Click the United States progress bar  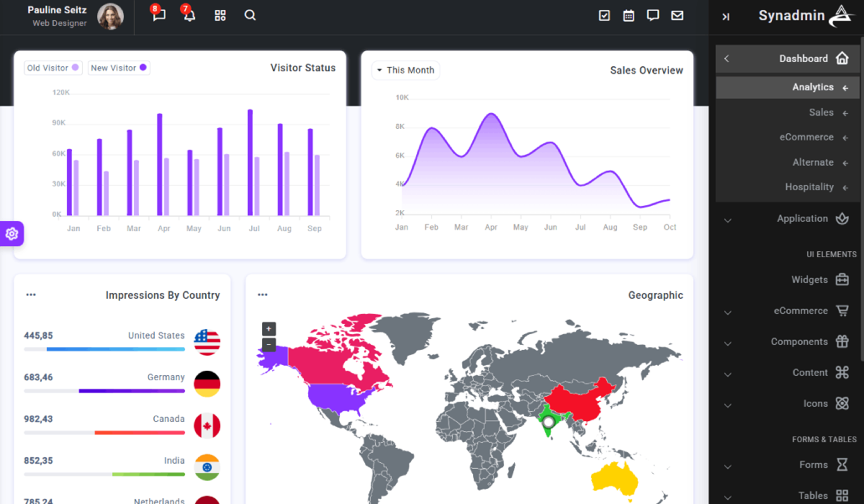click(x=104, y=349)
